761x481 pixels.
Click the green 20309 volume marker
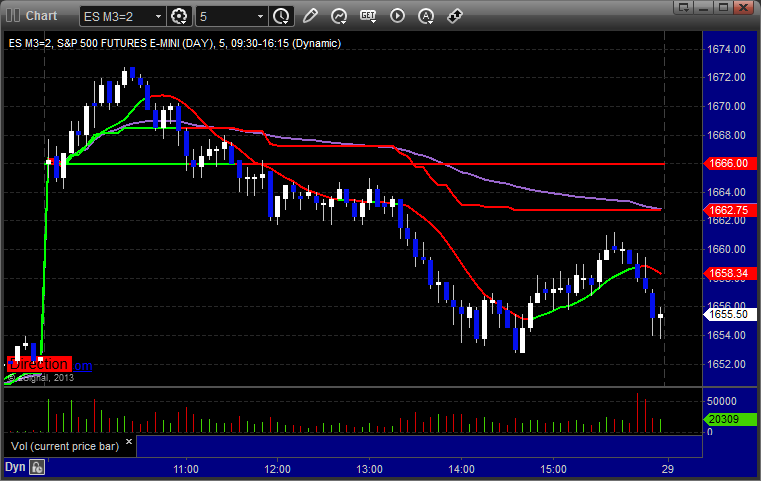tap(729, 419)
